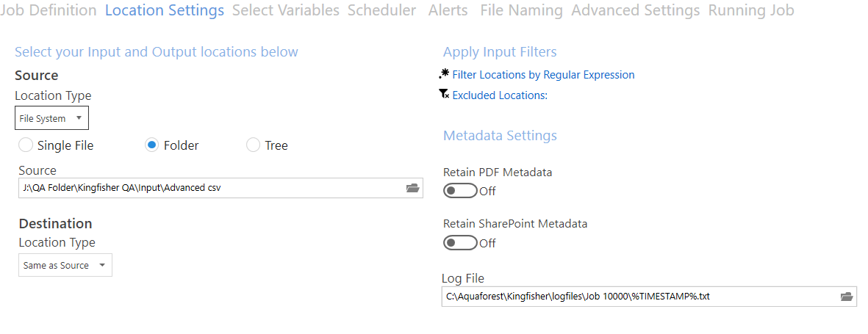Go to the Scheduler tab
This screenshot has width=868, height=334.
[x=382, y=10]
